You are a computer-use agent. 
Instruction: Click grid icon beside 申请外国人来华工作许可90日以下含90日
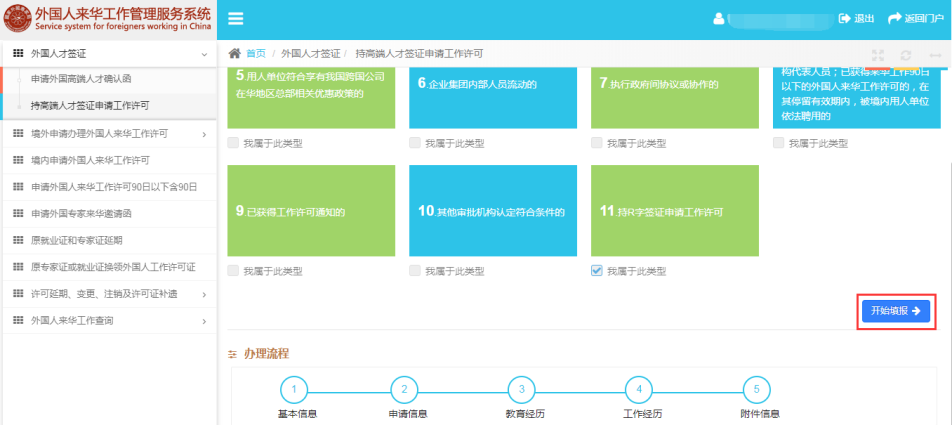[x=18, y=187]
